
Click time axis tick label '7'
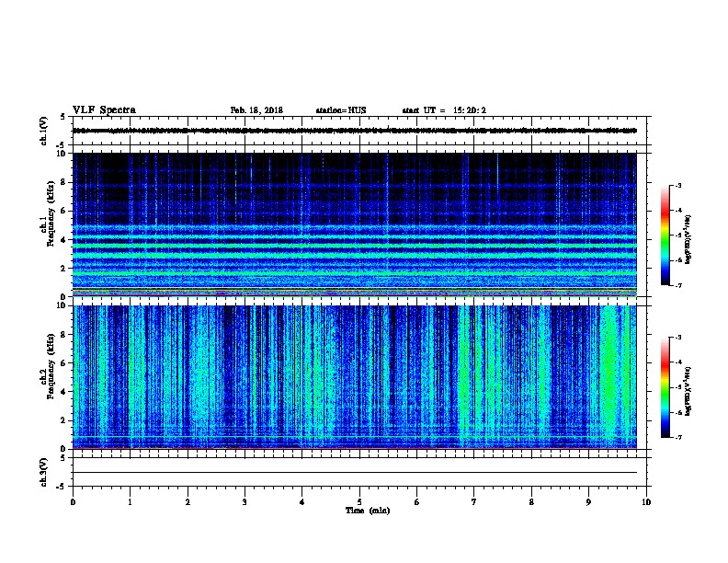click(x=474, y=502)
